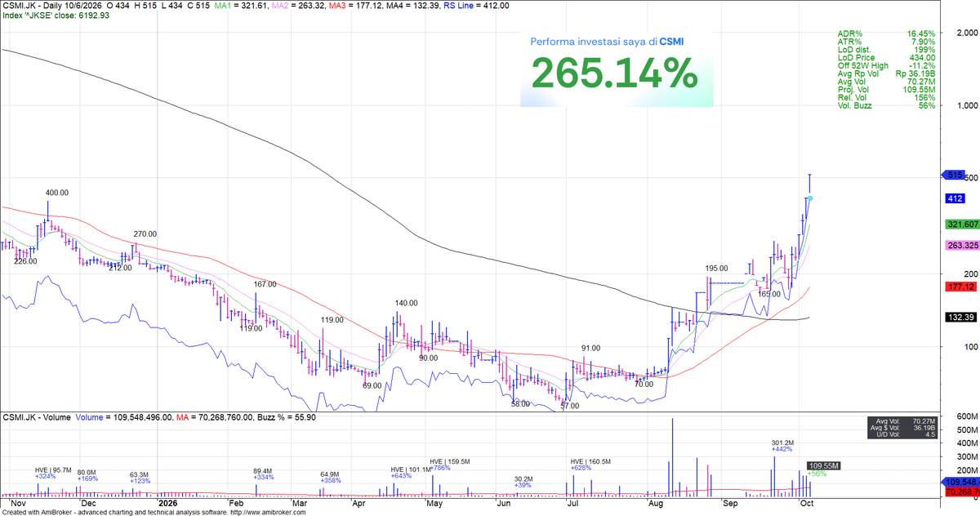Click the 91.00 high label
This screenshot has height=516, width=980.
(x=590, y=348)
